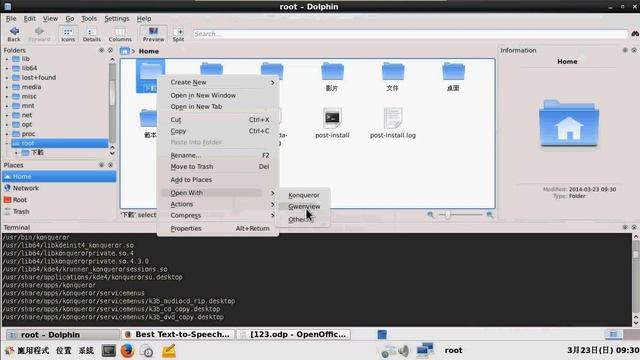Viewport: 640px width, 360px height.
Task: Click the Split view button
Action: [178, 34]
